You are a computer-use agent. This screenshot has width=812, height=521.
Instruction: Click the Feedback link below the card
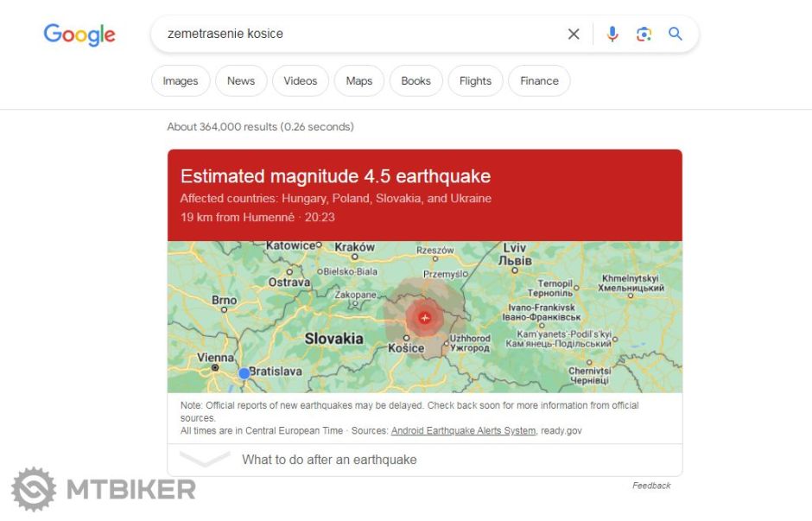click(651, 486)
